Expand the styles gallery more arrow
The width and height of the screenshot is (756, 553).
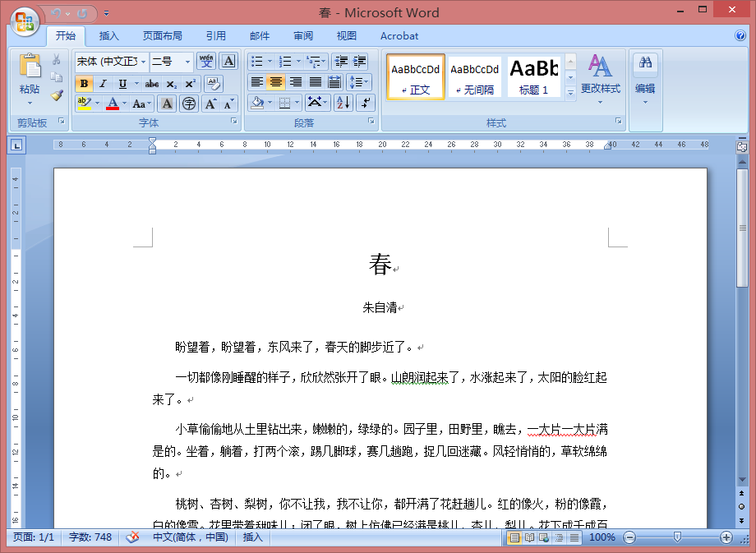(x=570, y=93)
